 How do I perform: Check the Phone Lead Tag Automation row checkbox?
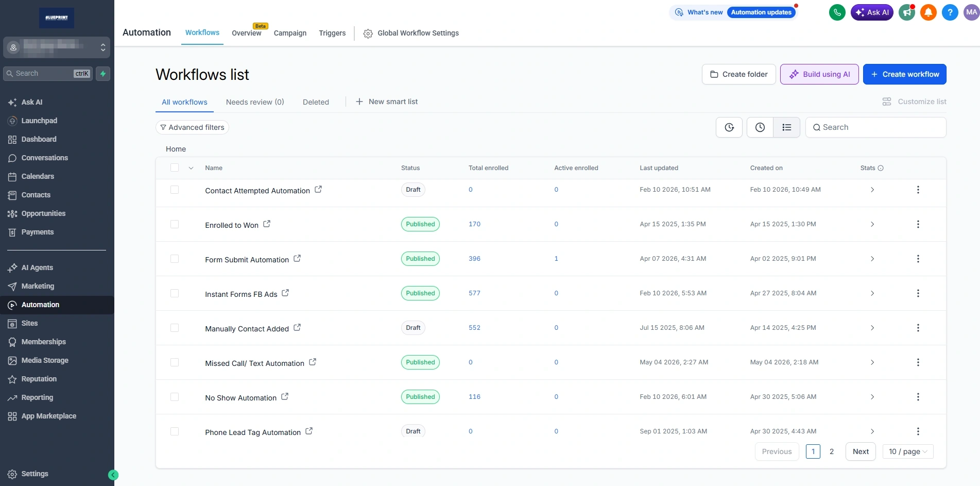point(175,431)
